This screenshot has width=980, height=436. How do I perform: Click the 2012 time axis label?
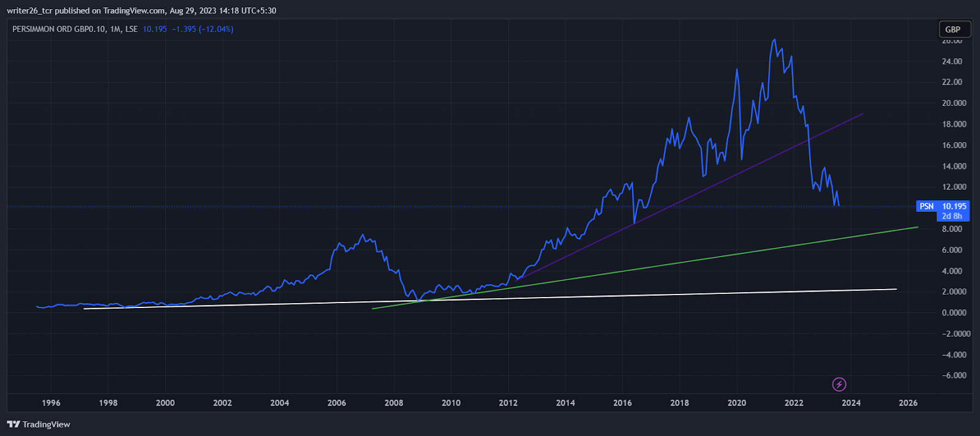point(508,403)
